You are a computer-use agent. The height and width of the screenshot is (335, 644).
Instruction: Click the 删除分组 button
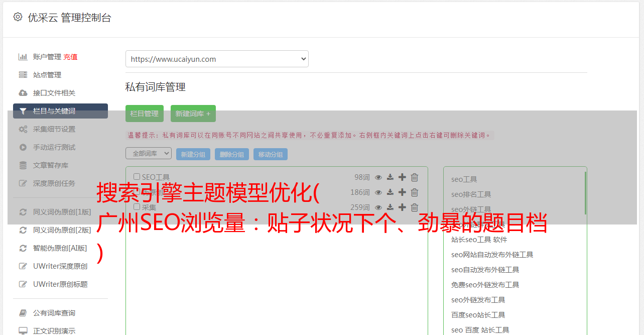[232, 154]
